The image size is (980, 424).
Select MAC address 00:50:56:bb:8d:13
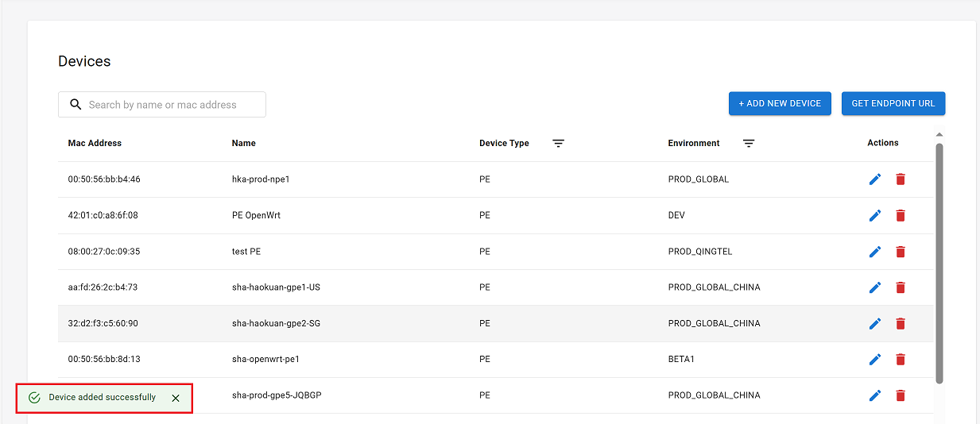click(104, 359)
